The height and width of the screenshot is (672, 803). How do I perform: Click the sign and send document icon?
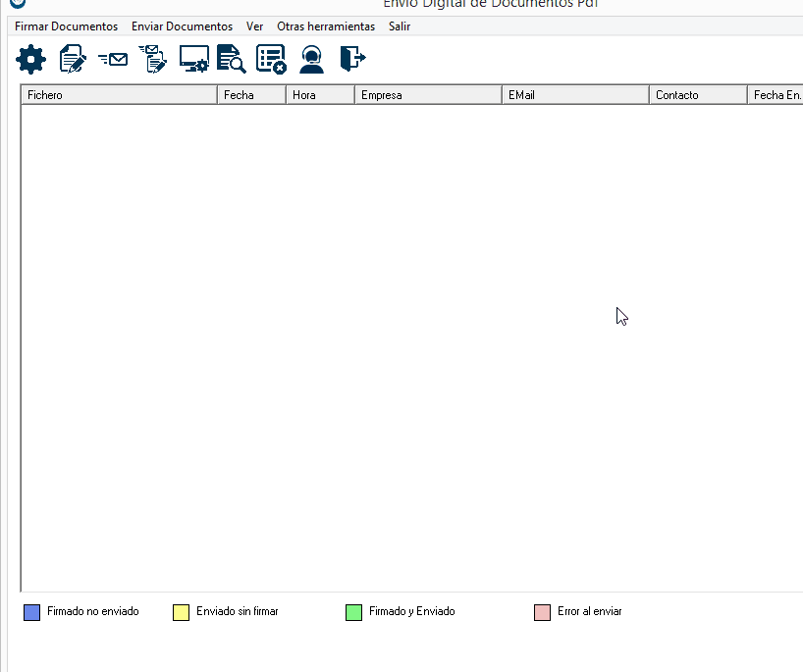(153, 60)
